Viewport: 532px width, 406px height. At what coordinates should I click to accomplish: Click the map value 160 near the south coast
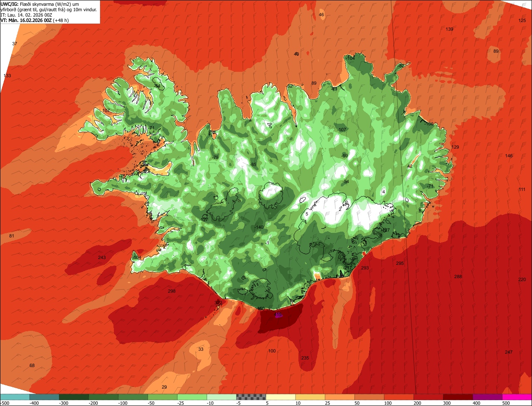pyautogui.click(x=261, y=308)
